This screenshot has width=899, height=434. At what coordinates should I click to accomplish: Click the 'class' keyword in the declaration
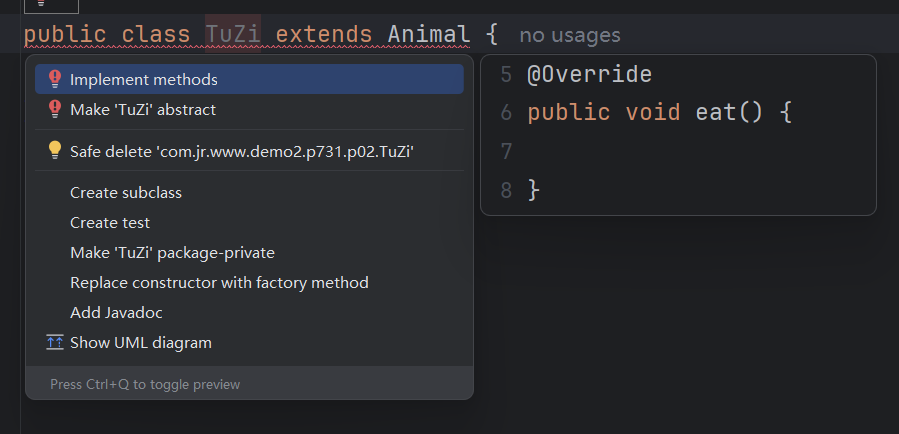[156, 34]
